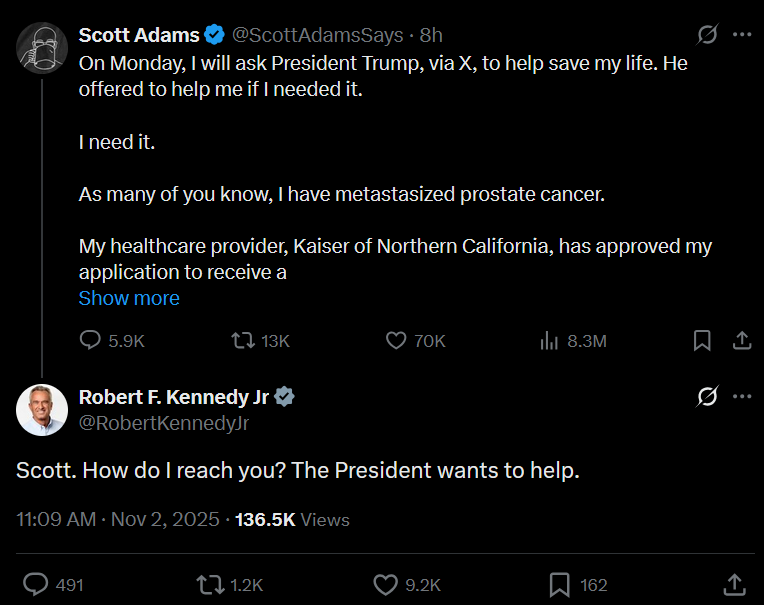
Task: Reply to Scott Adams' post
Action: pyautogui.click(x=91, y=341)
